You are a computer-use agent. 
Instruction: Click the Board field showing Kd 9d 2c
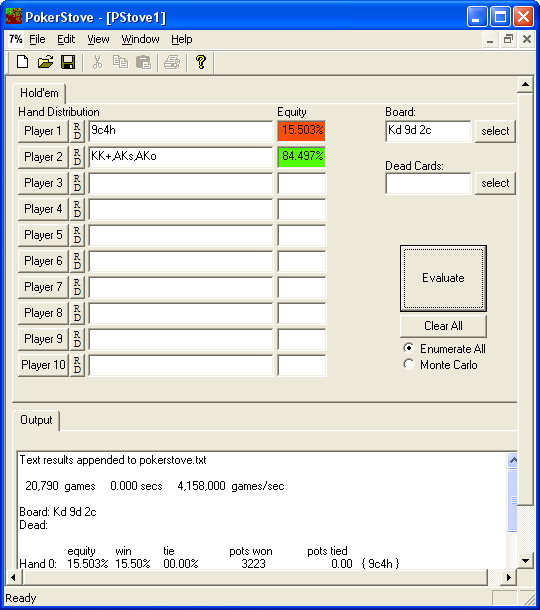click(x=428, y=131)
